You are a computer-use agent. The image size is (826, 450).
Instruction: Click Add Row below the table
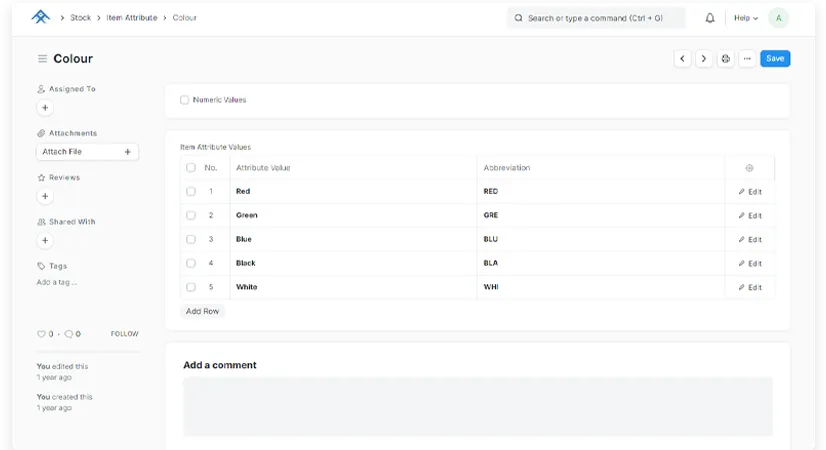point(203,311)
